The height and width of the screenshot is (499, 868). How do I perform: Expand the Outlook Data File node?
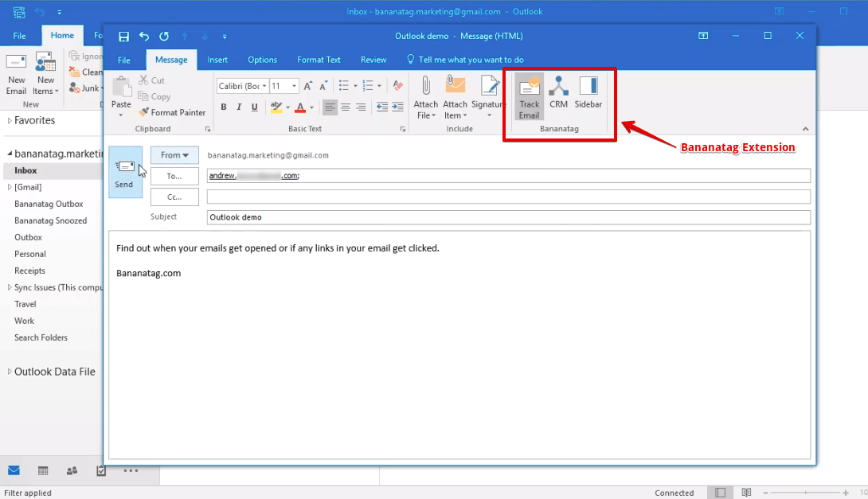click(10, 372)
